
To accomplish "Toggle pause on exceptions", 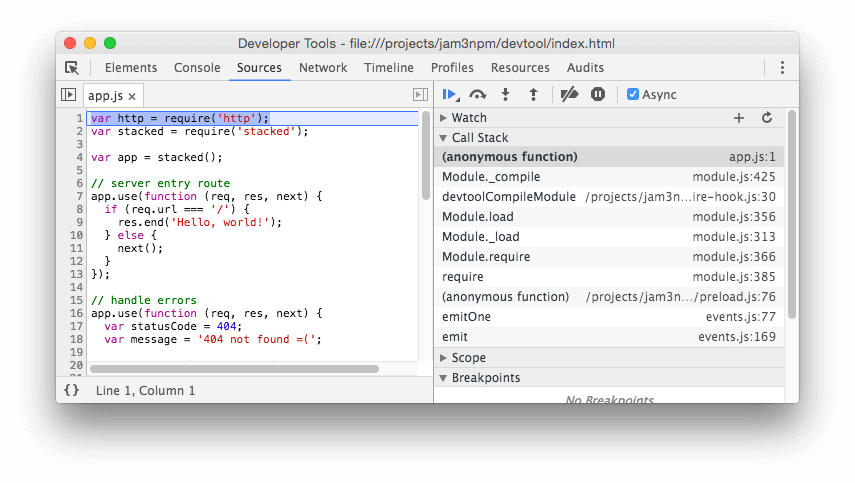I will [x=598, y=94].
